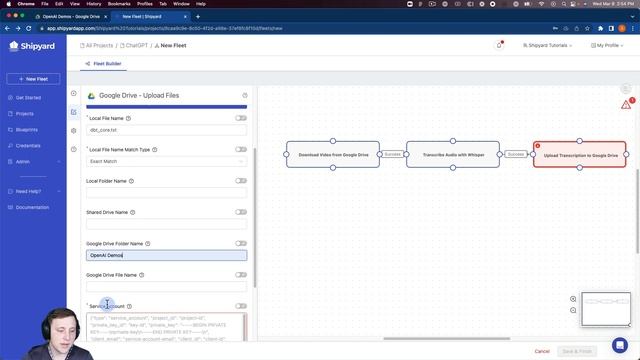The height and width of the screenshot is (360, 640).
Task: Open the edit panel icon in vertical toolbar
Action: [73, 112]
